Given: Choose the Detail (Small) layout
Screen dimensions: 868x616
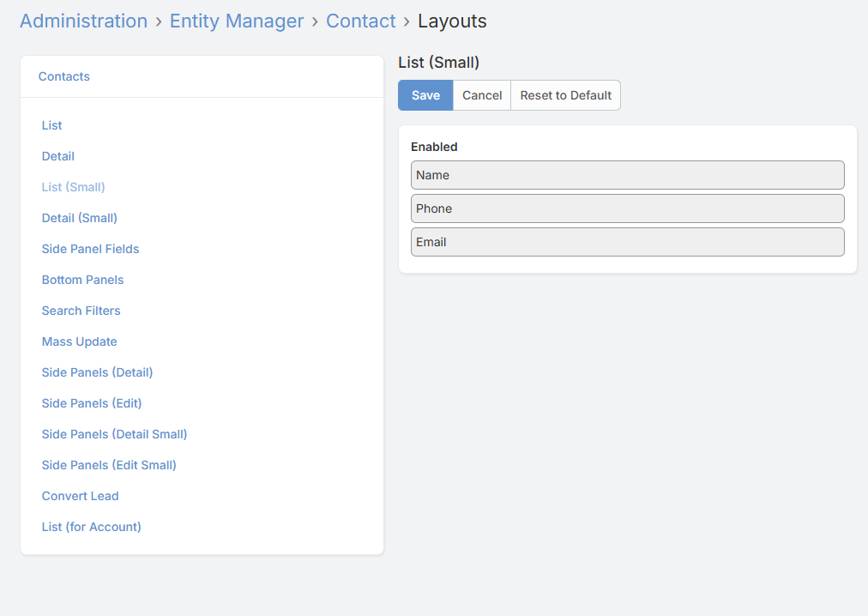Looking at the screenshot, I should (80, 218).
